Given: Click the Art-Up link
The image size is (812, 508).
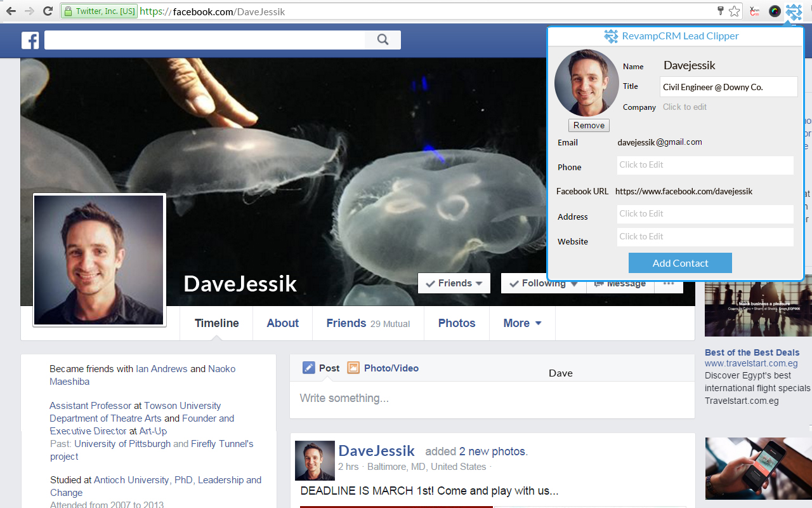Looking at the screenshot, I should tap(154, 431).
